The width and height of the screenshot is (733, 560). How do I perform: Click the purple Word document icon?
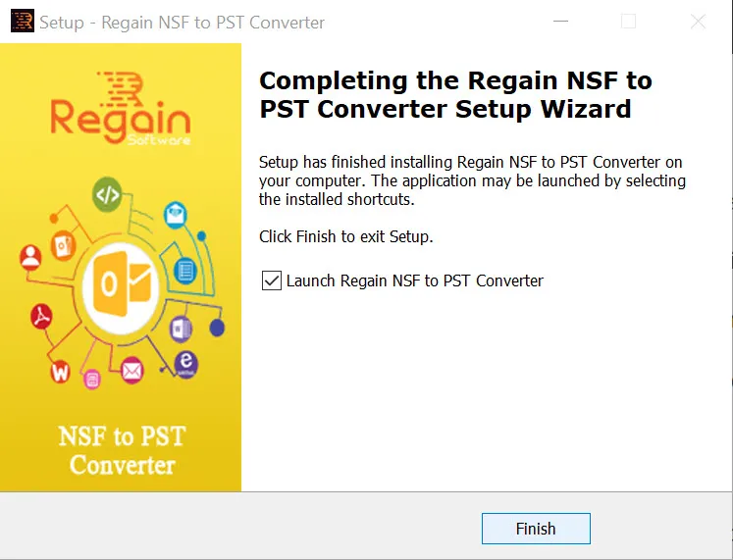point(181,330)
